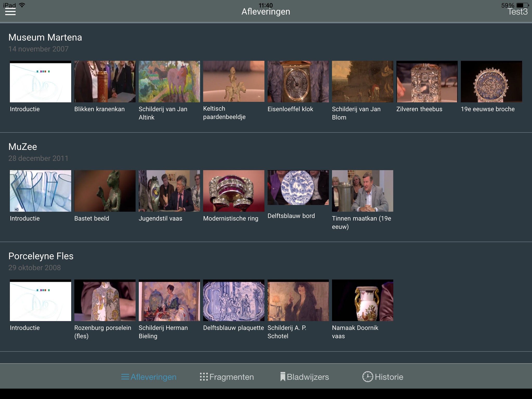This screenshot has height=399, width=532.
Task: Open the Museum Martena episode title
Action: pos(45,37)
